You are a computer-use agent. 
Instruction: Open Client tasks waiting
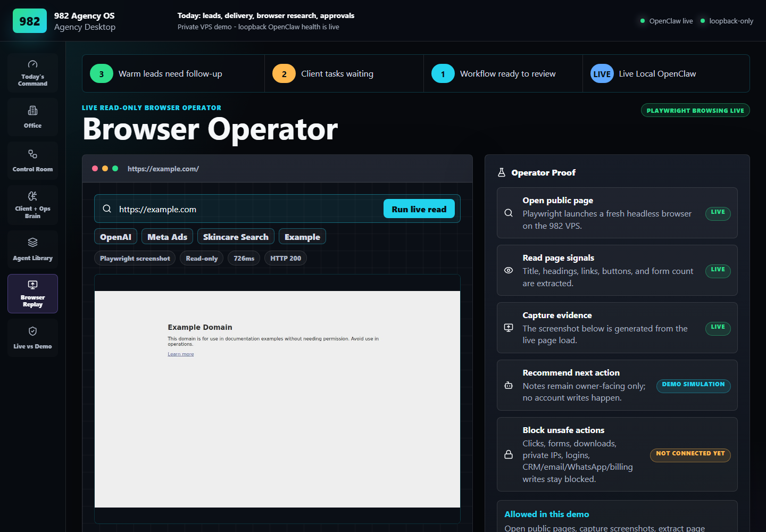[x=344, y=73]
